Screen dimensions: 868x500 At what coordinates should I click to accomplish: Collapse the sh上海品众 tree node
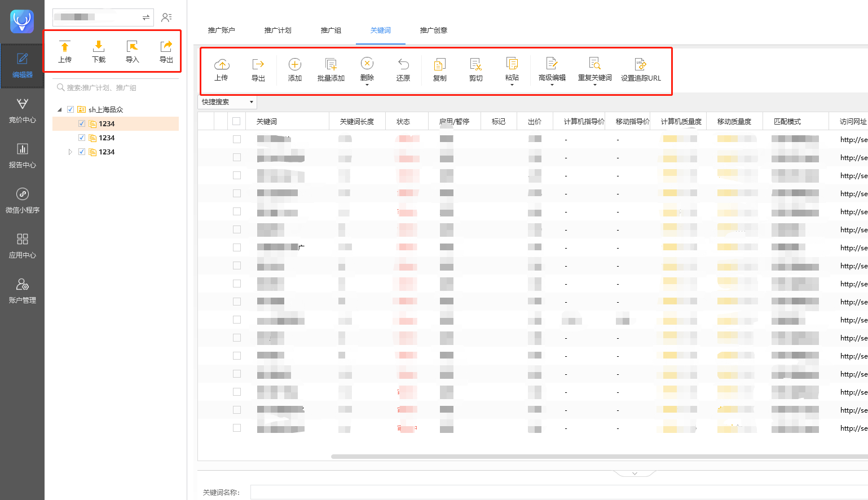coord(60,110)
